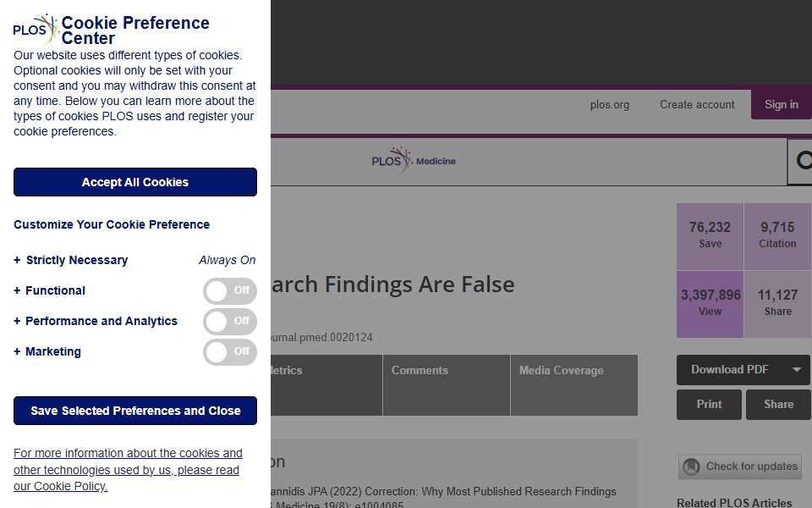Click the 3,397,896 View metric tile
The width and height of the screenshot is (812, 508).
click(710, 304)
